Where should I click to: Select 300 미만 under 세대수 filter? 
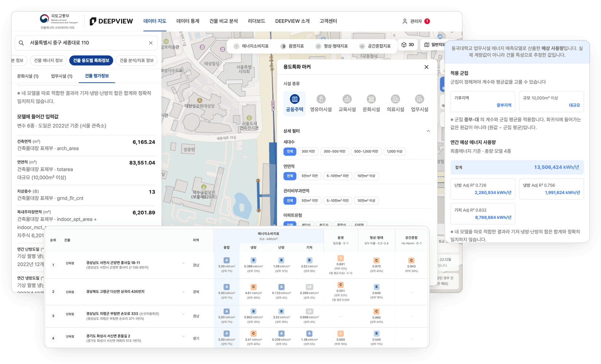click(308, 151)
